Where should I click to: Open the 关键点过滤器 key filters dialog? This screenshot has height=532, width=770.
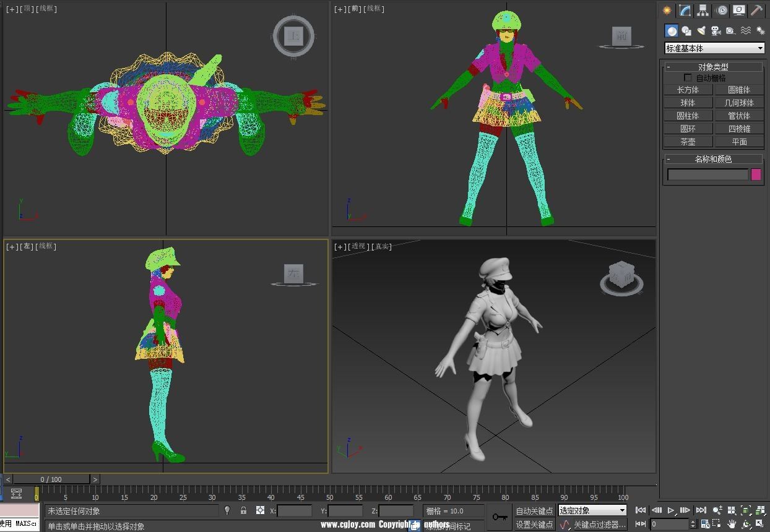point(599,525)
